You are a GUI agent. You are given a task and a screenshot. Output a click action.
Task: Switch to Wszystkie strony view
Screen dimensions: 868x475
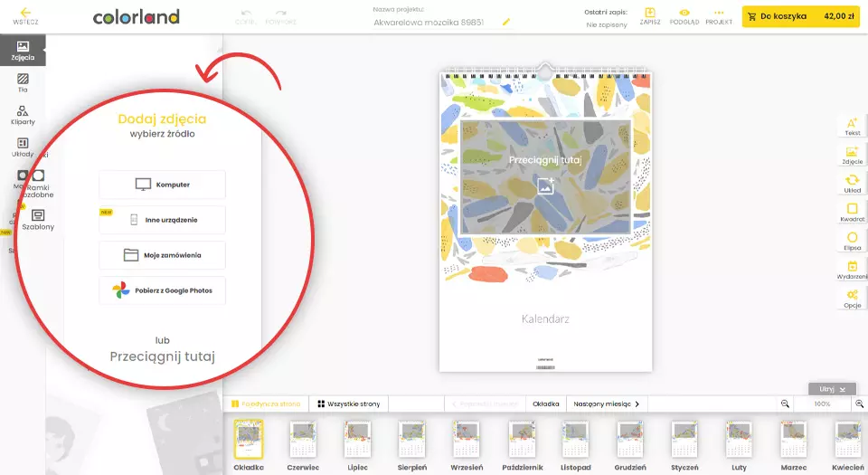click(x=348, y=404)
